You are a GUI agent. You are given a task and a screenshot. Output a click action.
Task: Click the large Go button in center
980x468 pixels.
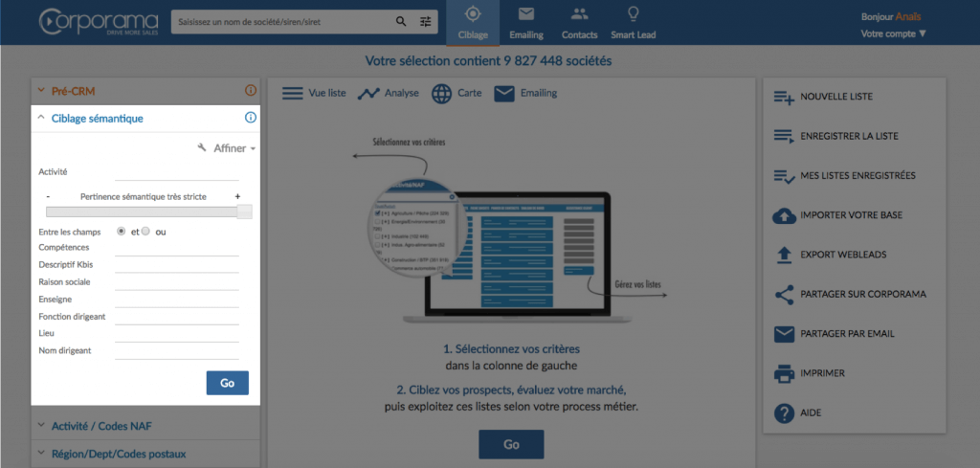click(511, 444)
